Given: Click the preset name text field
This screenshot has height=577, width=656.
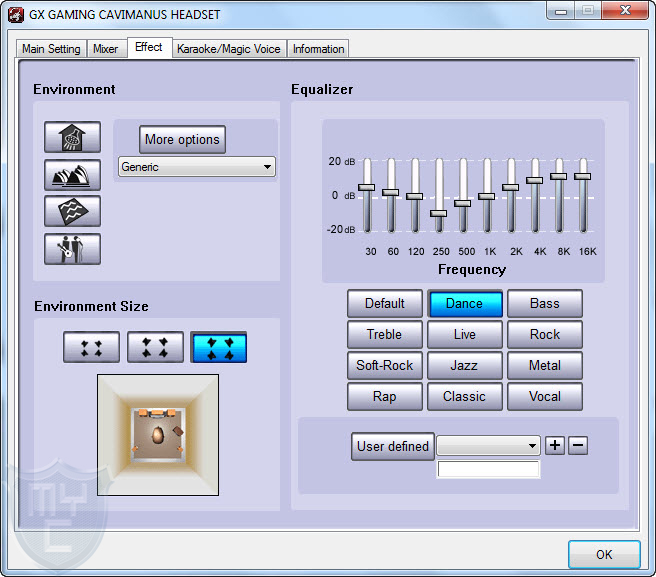Looking at the screenshot, I should pyautogui.click(x=488, y=469).
